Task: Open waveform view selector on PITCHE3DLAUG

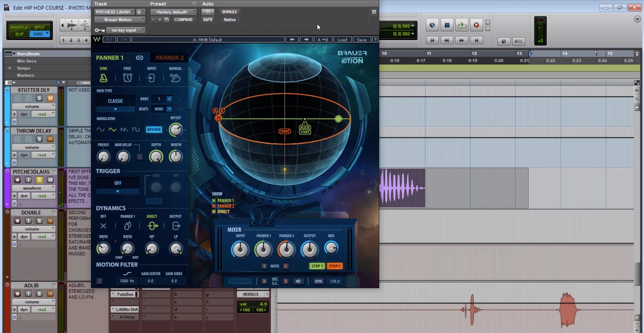Action: tap(34, 188)
